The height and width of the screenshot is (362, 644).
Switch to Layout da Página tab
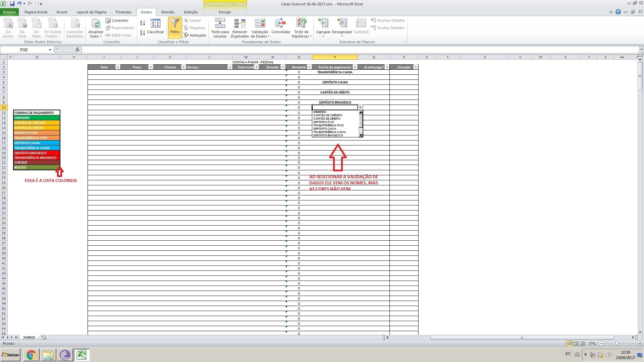click(92, 12)
